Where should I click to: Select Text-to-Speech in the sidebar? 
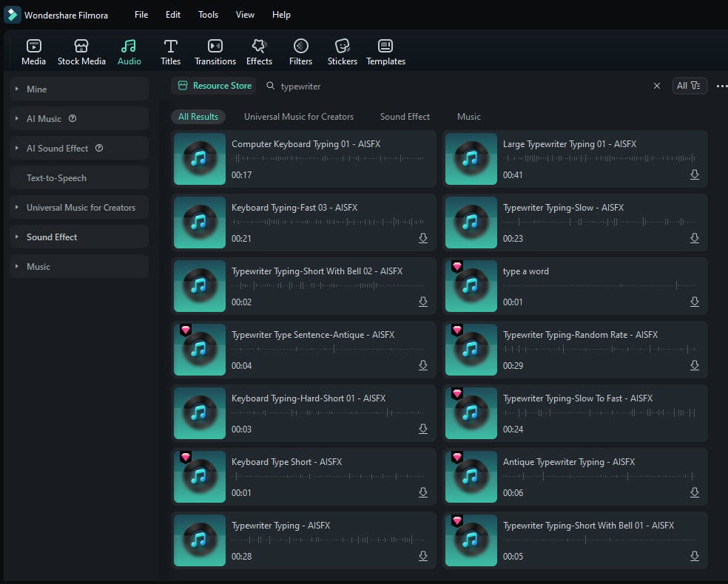coord(79,178)
